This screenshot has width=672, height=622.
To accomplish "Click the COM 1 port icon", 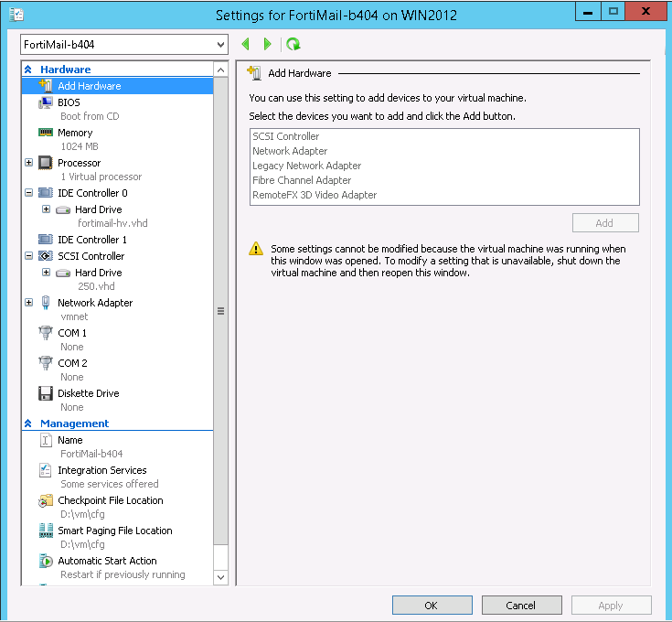I will 46,333.
